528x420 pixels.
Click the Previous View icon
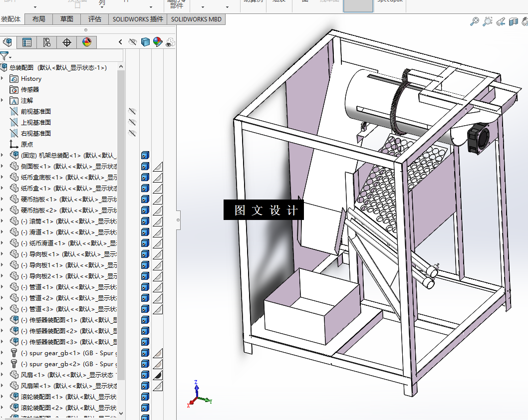coord(501,21)
